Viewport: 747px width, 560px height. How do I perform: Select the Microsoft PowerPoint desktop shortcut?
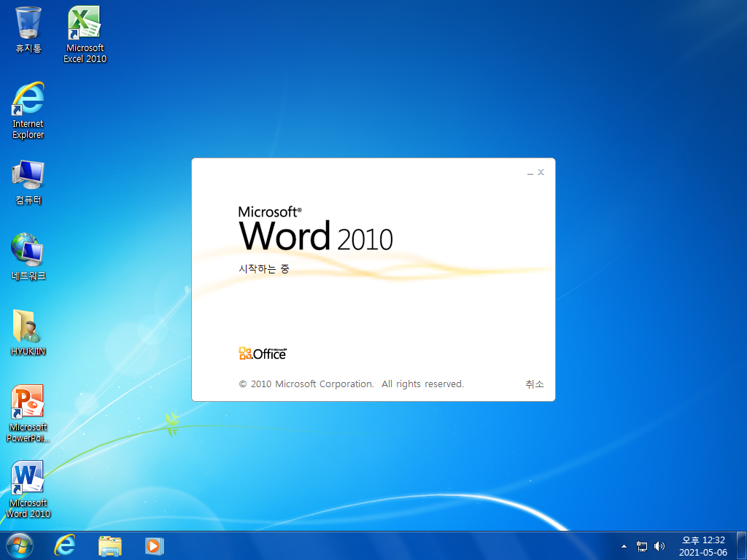point(28,413)
